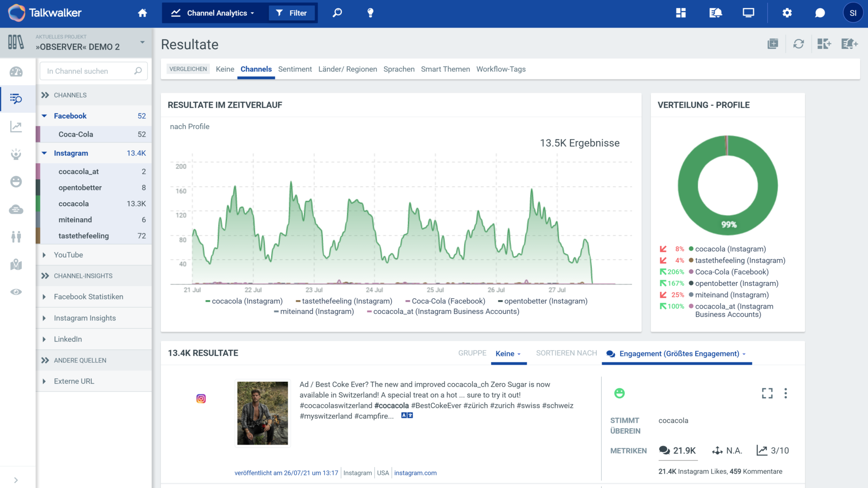Viewport: 868px width, 488px height.
Task: Select the trend chart sidebar icon
Action: [16, 127]
